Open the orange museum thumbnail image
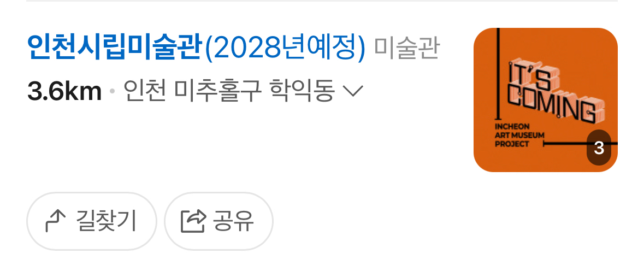644x277 pixels. click(x=546, y=100)
